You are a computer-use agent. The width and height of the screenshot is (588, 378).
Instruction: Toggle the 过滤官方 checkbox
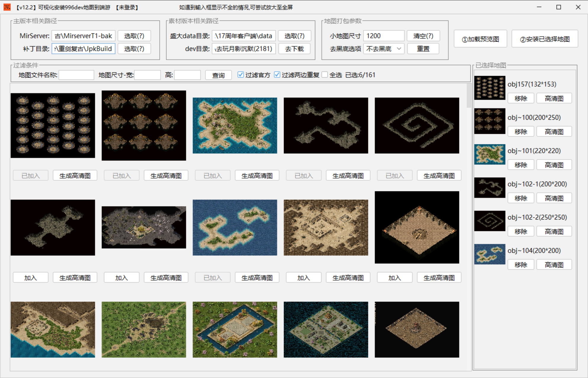[241, 75]
